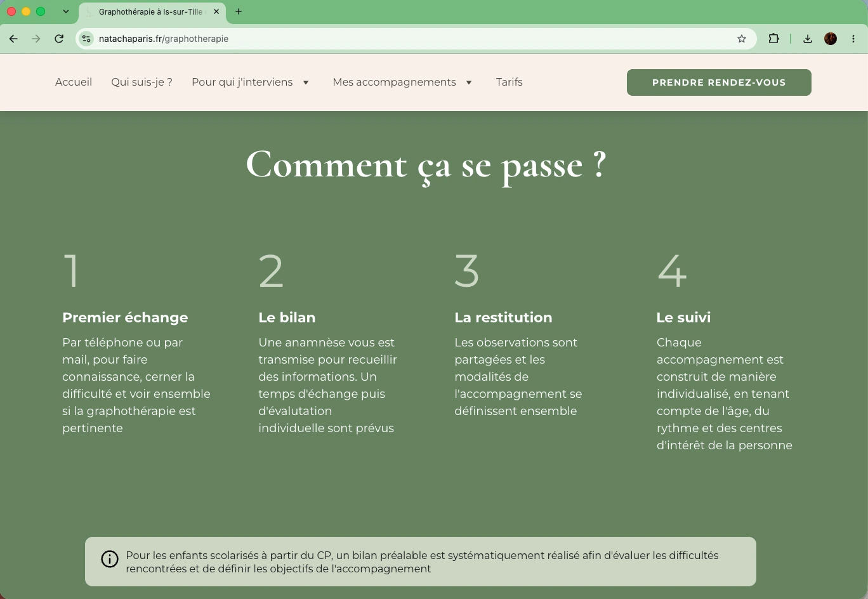Open the Qui suis-je ? menu item
868x599 pixels.
click(x=141, y=82)
